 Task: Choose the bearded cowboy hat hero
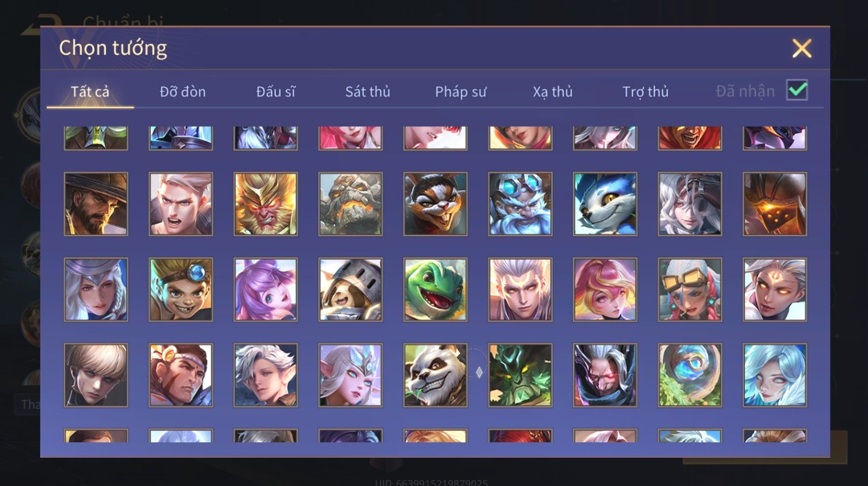96,204
